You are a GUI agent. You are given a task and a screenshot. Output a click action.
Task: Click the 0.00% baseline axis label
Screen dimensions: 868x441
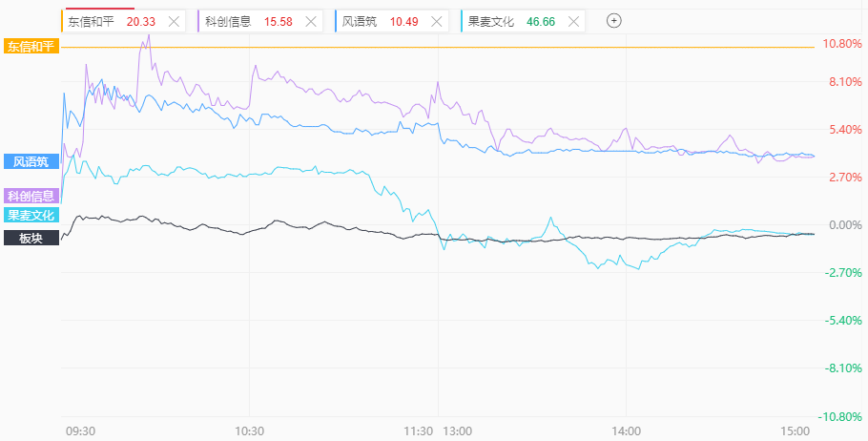pyautogui.click(x=844, y=224)
